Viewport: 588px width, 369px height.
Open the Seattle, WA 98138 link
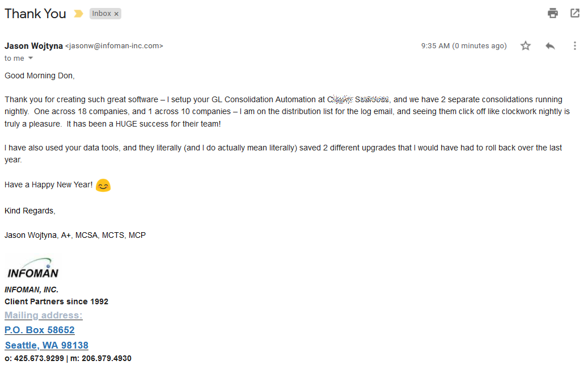[x=46, y=345]
